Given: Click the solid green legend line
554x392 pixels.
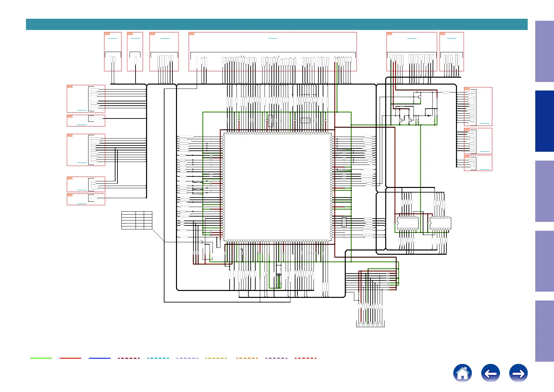Looking at the screenshot, I should point(41,358).
